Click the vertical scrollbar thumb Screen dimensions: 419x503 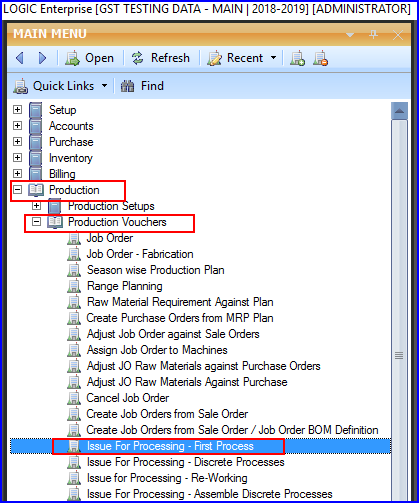click(x=400, y=310)
